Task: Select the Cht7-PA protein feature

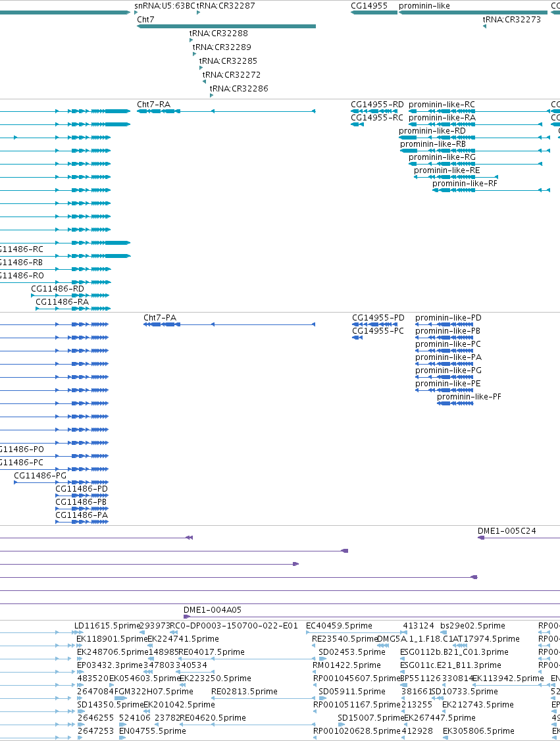Action: pos(229,324)
